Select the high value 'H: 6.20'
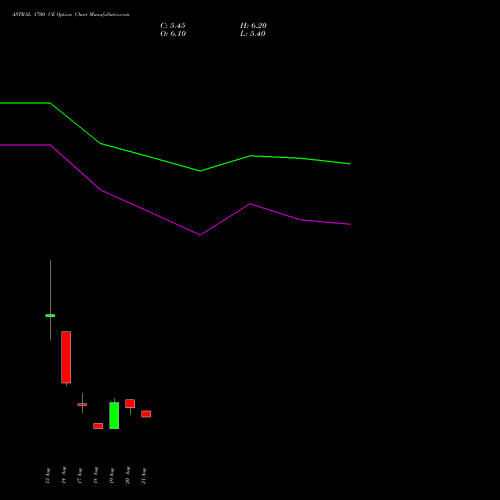 [253, 26]
